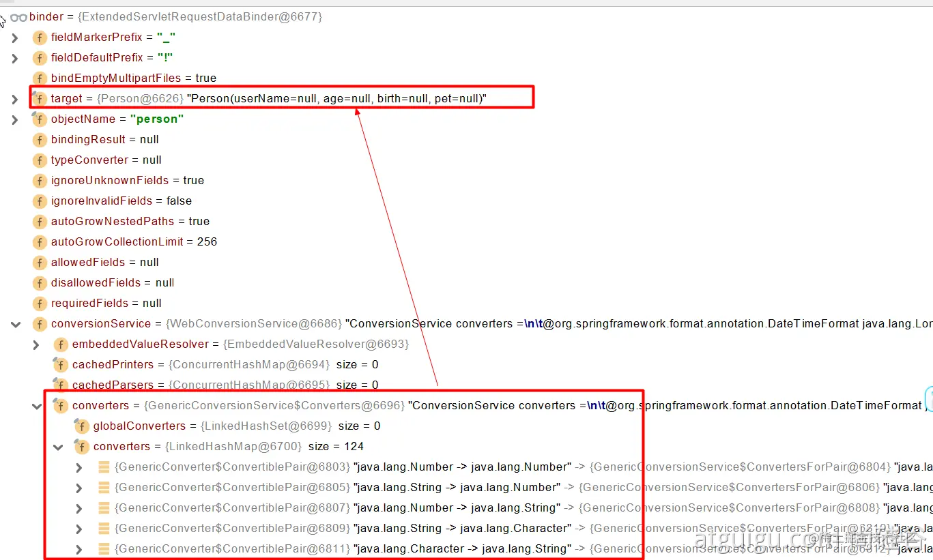The height and width of the screenshot is (560, 933).
Task: Click the field icon of cachedPrinters
Action: pos(61,365)
